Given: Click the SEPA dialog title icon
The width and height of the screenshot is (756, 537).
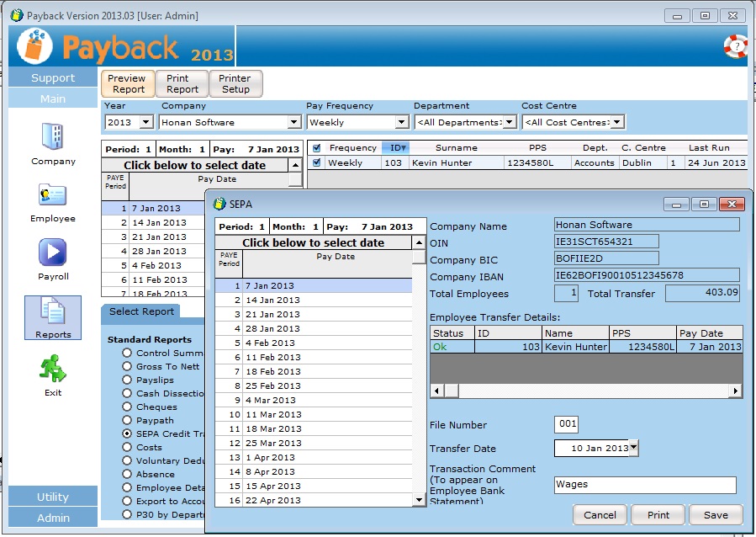Looking at the screenshot, I should (219, 204).
